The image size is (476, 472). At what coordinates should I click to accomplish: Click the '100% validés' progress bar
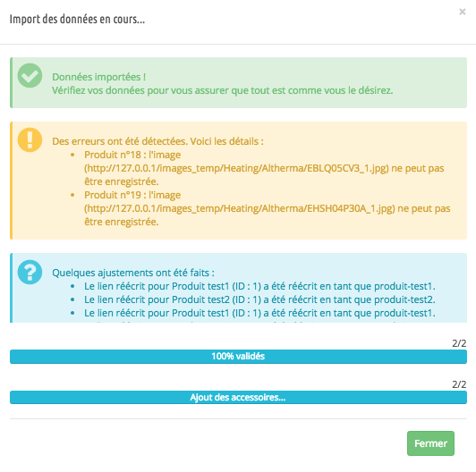pos(238,357)
